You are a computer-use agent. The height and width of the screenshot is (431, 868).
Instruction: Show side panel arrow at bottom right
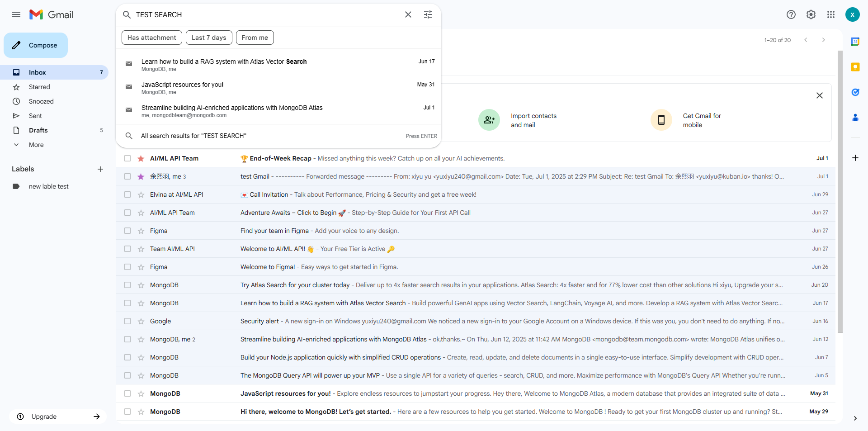(x=855, y=418)
